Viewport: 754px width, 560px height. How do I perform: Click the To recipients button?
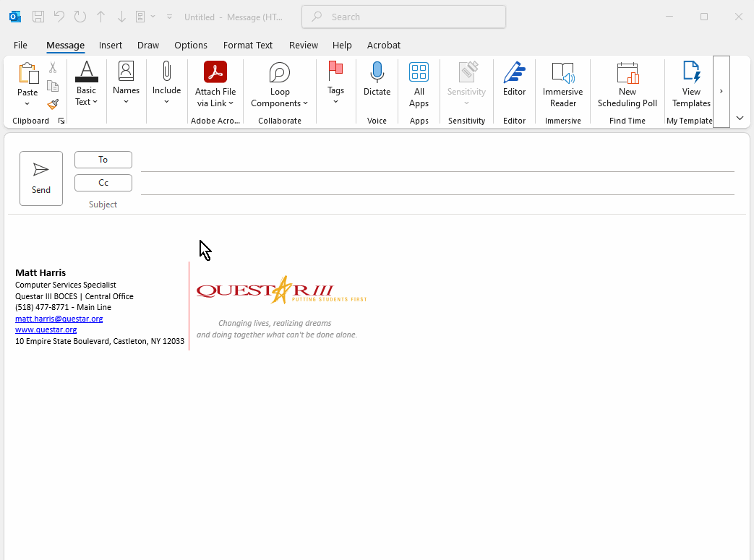coord(103,160)
